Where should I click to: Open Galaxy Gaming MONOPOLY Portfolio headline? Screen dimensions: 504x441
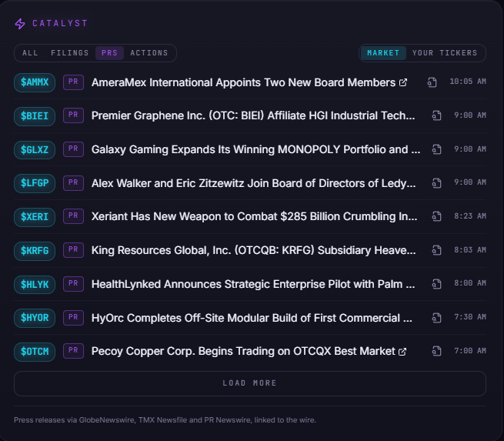(x=255, y=149)
